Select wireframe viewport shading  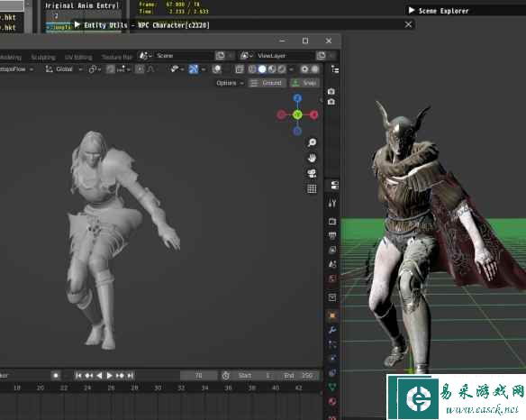pyautogui.click(x=252, y=69)
